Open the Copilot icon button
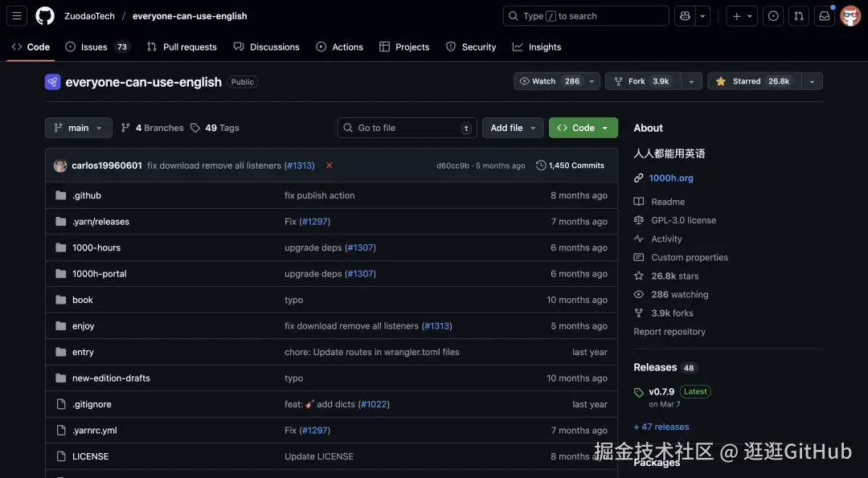Screen dimensions: 868x478 click(685, 16)
